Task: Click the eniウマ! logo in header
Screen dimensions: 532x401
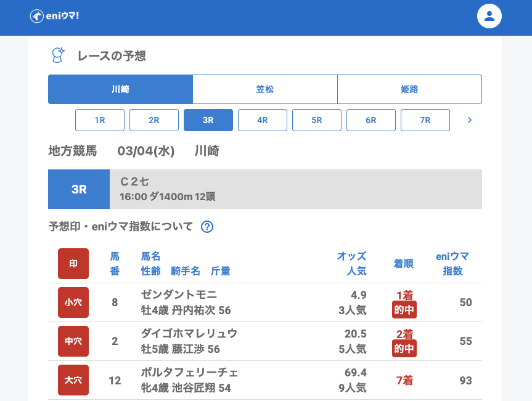Action: 54,16
